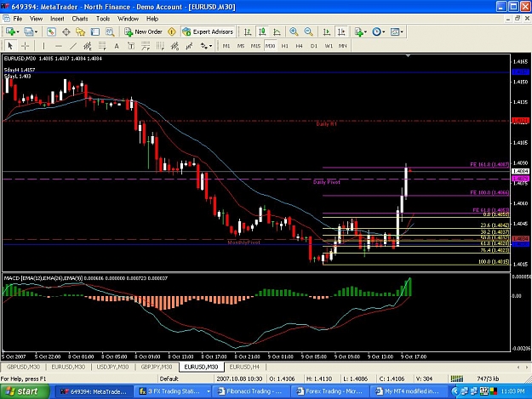Open the Insert menu
Screen dimensions: 532x399
(57, 19)
